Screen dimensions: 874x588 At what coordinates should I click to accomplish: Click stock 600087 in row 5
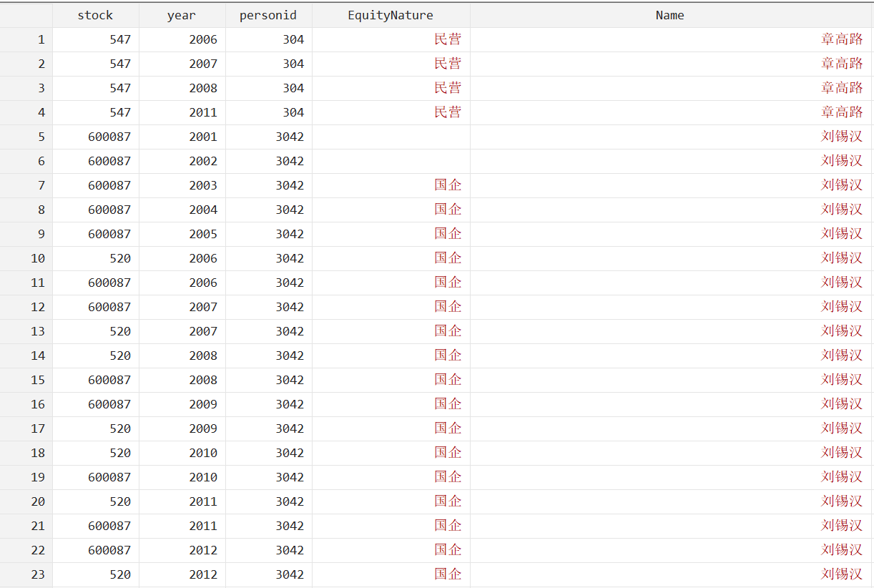click(109, 137)
